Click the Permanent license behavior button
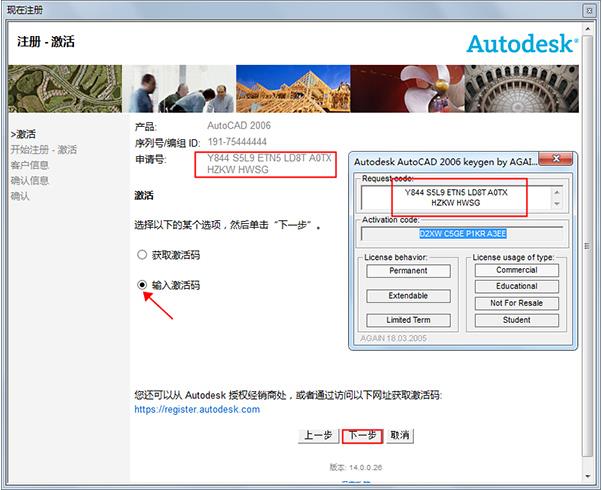Viewport: 602px width, 490px height. [x=408, y=271]
